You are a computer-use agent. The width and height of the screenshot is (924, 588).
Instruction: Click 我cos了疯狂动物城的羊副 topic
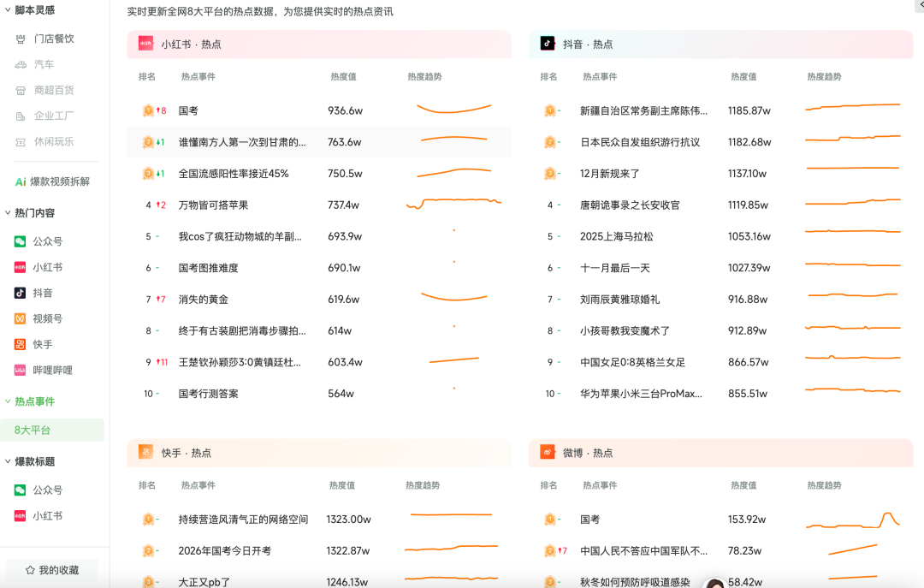point(240,236)
